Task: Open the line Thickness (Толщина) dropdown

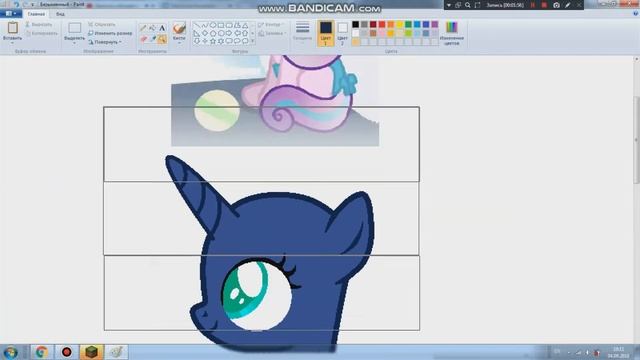Action: [x=302, y=32]
